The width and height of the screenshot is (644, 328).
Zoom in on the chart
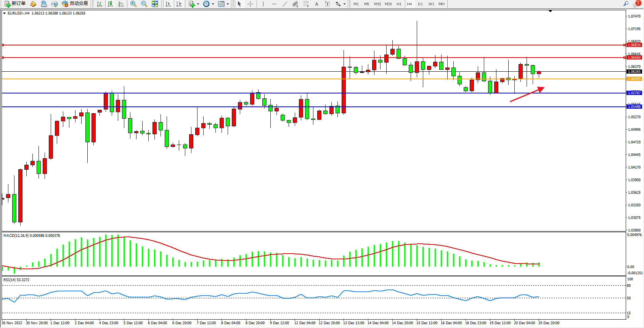click(133, 4)
